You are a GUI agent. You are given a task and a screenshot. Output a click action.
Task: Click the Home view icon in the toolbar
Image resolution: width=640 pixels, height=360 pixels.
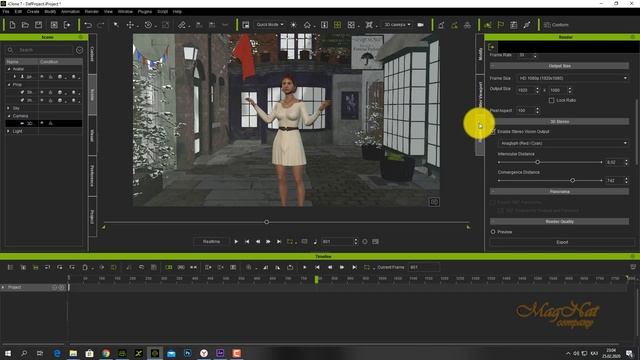(x=307, y=25)
